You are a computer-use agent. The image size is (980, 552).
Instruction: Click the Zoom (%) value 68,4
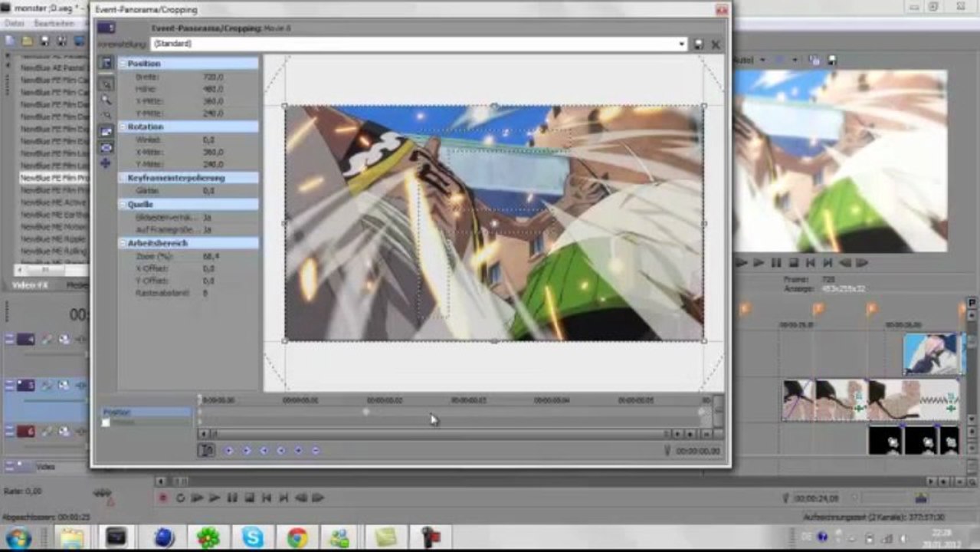(210, 256)
